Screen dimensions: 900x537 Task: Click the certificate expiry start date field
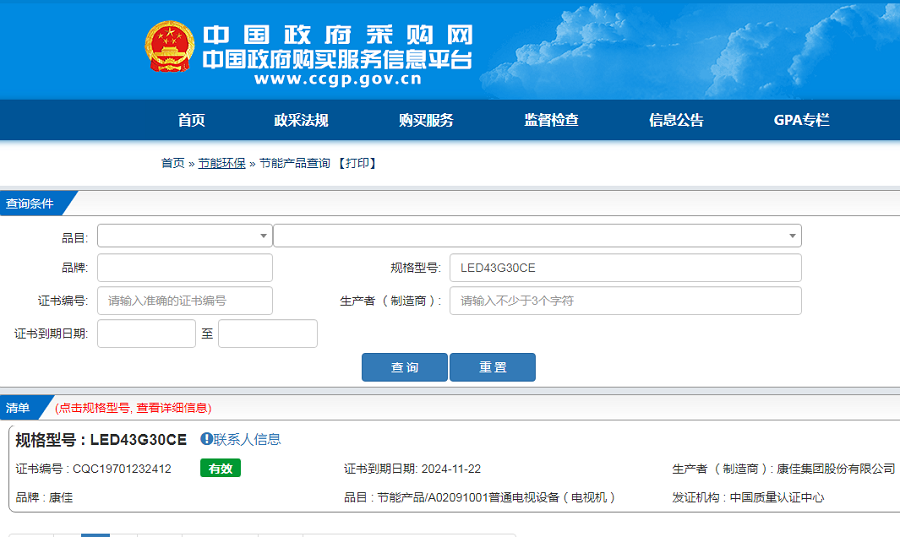click(146, 333)
